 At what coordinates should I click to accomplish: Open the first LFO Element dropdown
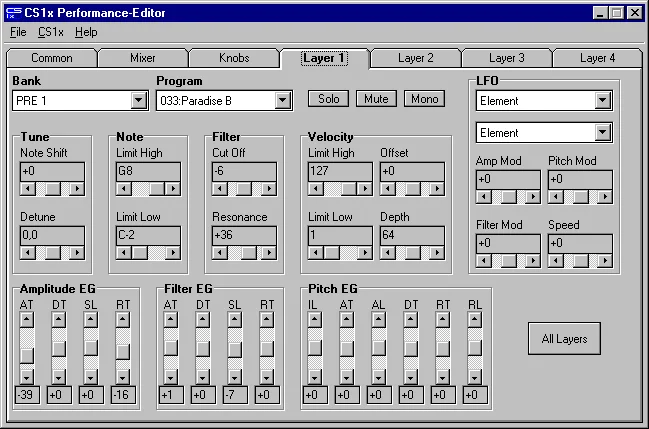click(x=603, y=100)
